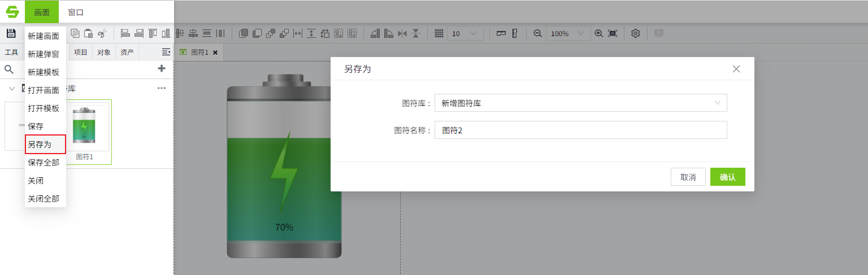This screenshot has width=868, height=275.
Task: Click the copy icon in toolbar
Action: coord(75,33)
